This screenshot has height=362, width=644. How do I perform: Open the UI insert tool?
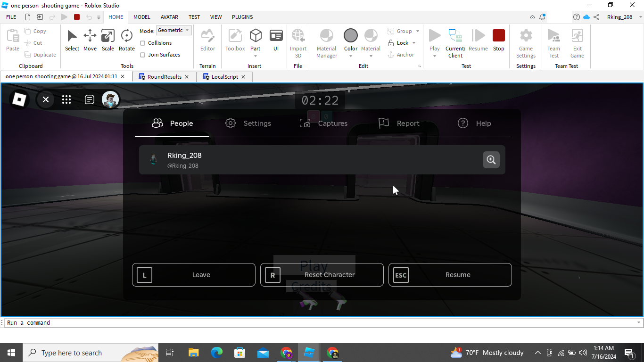276,40
